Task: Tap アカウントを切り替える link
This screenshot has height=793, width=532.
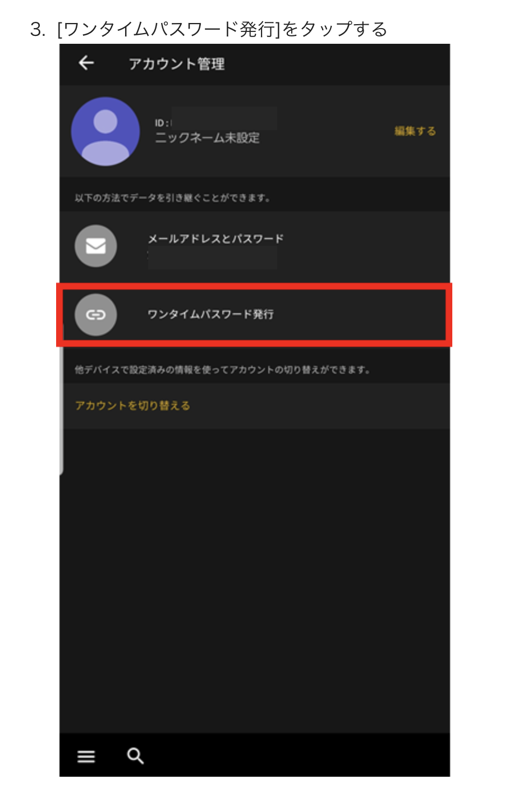Action: 133,405
